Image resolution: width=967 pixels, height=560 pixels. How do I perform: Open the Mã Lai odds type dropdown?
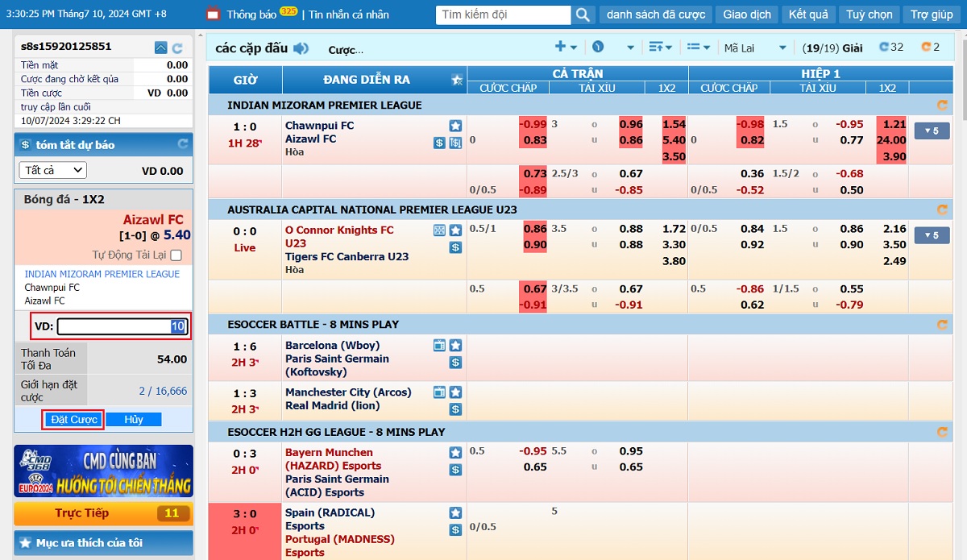tap(755, 48)
